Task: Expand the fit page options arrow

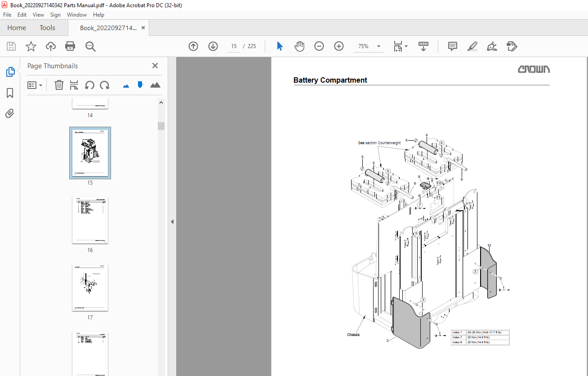Action: click(406, 46)
